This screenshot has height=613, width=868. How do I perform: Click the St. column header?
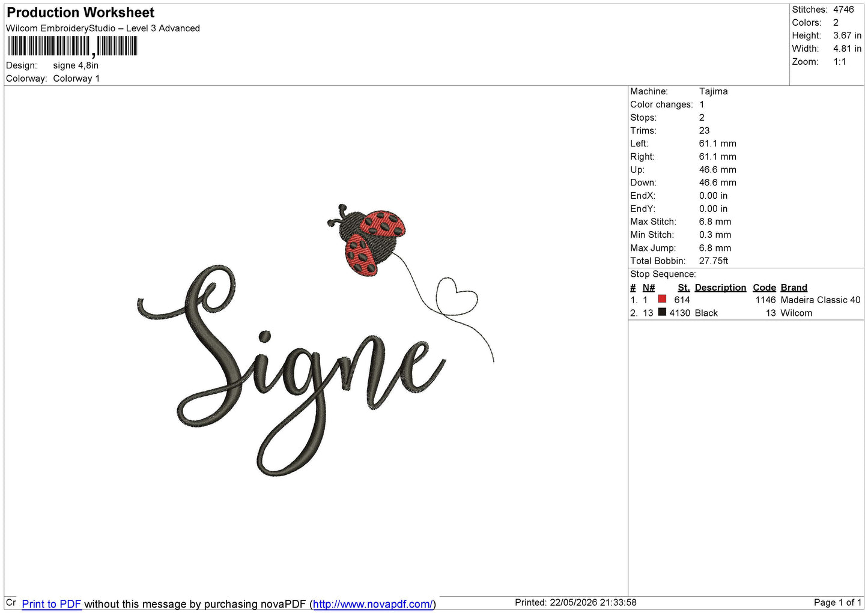[684, 288]
